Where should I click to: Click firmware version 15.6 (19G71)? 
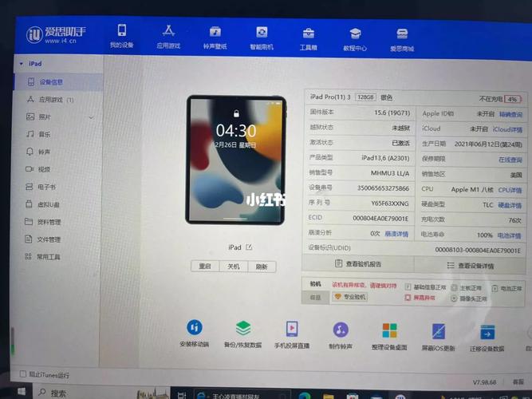pyautogui.click(x=392, y=113)
